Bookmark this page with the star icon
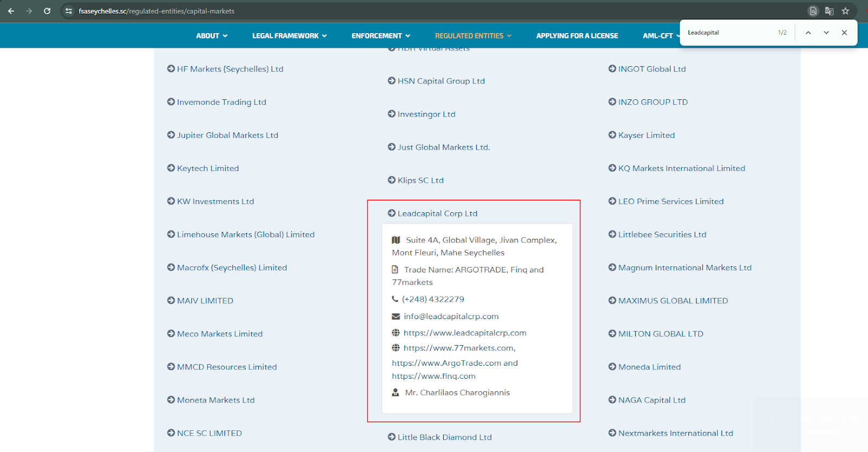Screen dimensions: 868x452 [x=845, y=11]
